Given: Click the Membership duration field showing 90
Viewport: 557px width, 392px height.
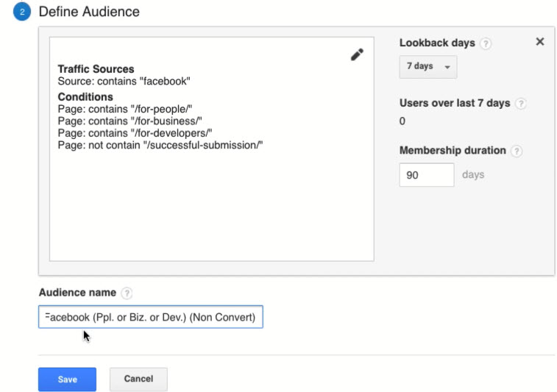Looking at the screenshot, I should 427,175.
